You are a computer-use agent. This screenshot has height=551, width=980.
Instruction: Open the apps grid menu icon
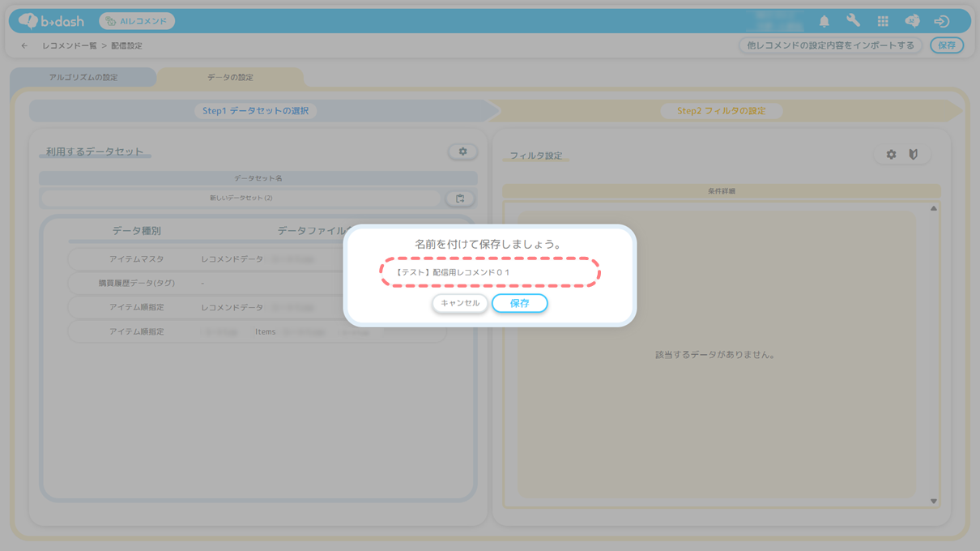tap(883, 21)
